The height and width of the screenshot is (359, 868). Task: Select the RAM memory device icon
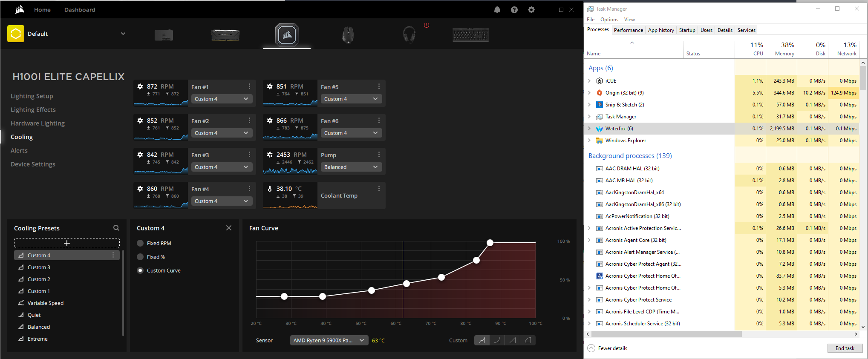225,35
